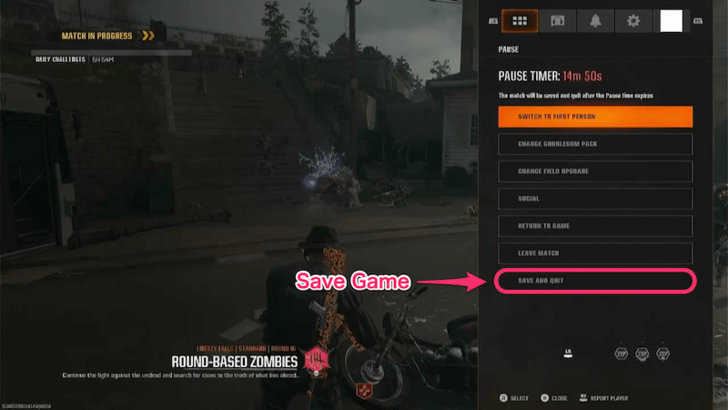Choose Change Gobblegum Pack option
The width and height of the screenshot is (728, 410).
click(x=595, y=144)
